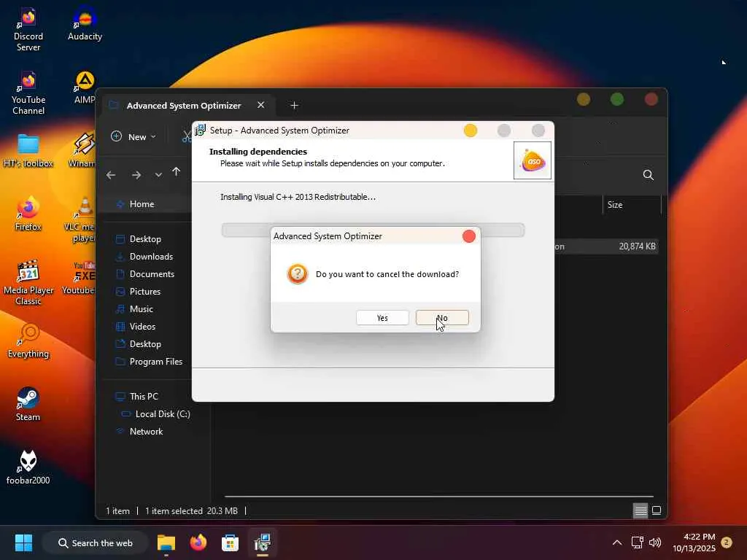Select the Advanced System Optimizer Explorer tab
The image size is (747, 560).
[183, 105]
